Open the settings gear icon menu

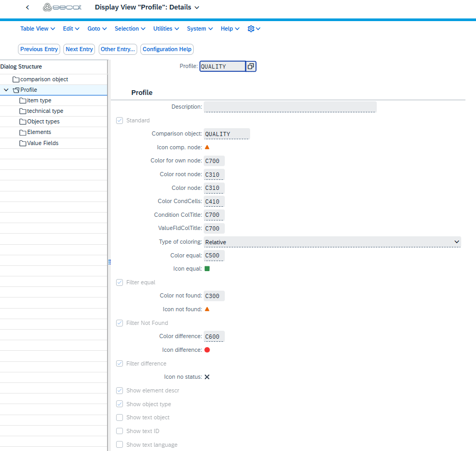[x=254, y=28]
